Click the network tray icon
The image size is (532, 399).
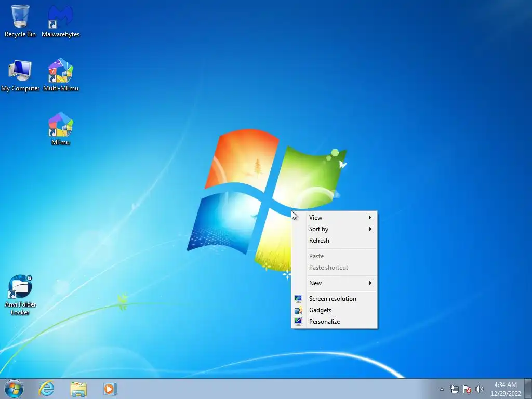pyautogui.click(x=454, y=389)
